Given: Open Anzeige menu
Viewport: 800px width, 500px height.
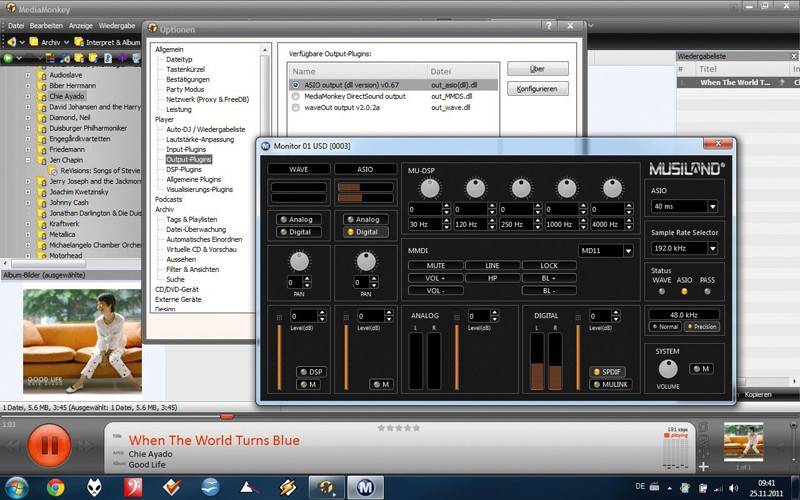Looking at the screenshot, I should tap(81, 26).
